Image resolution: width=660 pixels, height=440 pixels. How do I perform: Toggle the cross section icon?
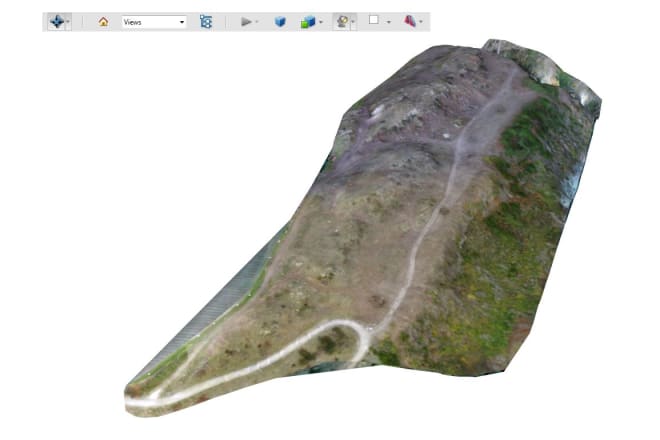pos(410,21)
